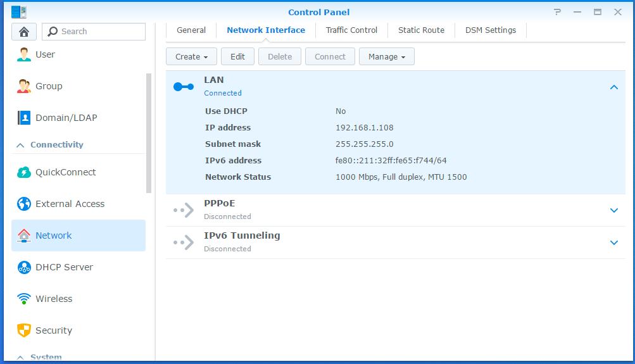The image size is (635, 364).
Task: Click the Wireless wifi icon
Action: coord(24,298)
